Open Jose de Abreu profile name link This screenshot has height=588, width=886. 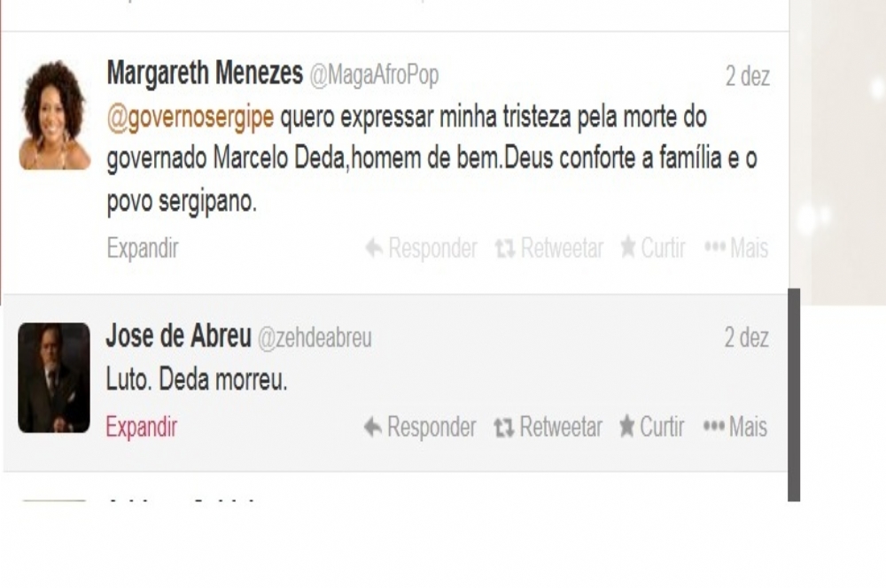point(179,337)
